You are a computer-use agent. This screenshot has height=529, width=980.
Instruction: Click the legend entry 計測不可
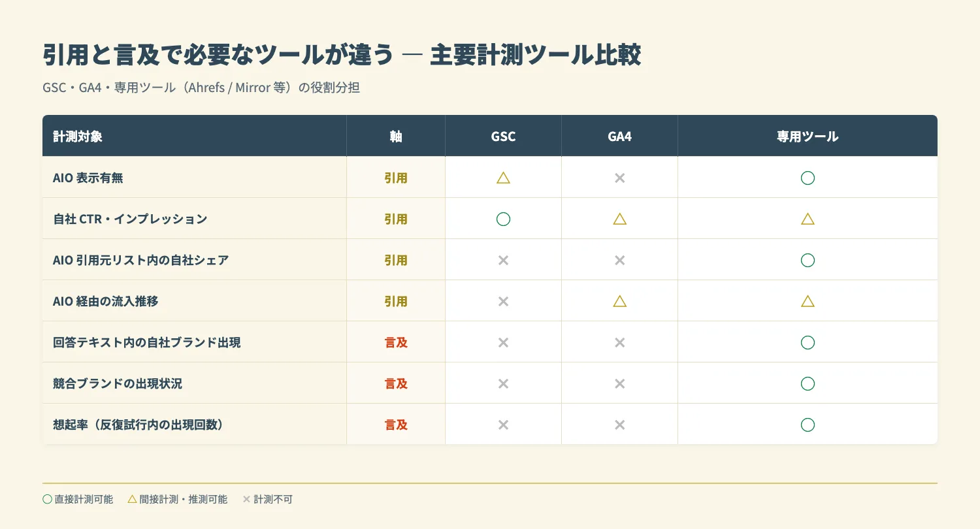coord(268,500)
